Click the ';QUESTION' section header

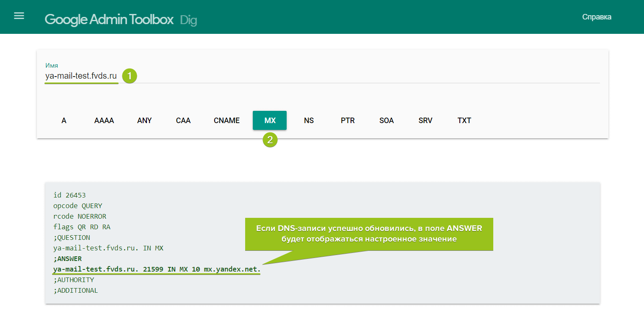click(x=72, y=237)
